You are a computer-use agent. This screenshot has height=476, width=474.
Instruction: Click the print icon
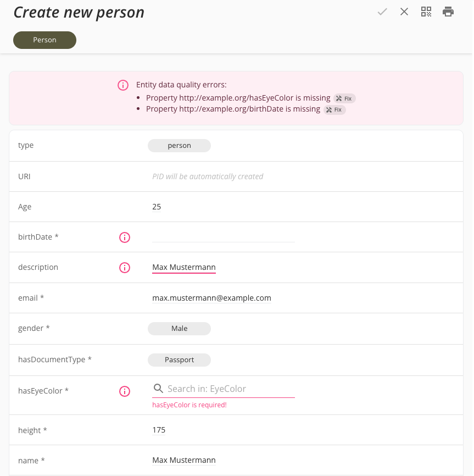[x=448, y=12]
